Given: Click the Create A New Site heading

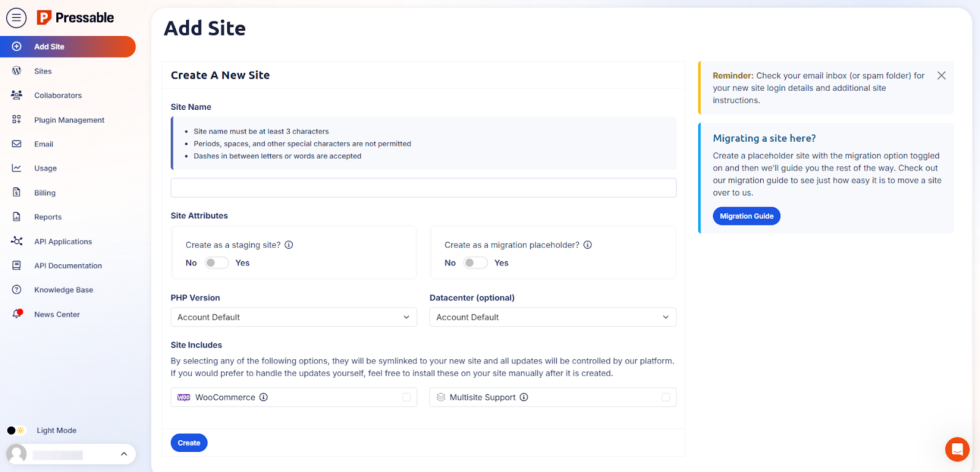Looking at the screenshot, I should point(221,75).
